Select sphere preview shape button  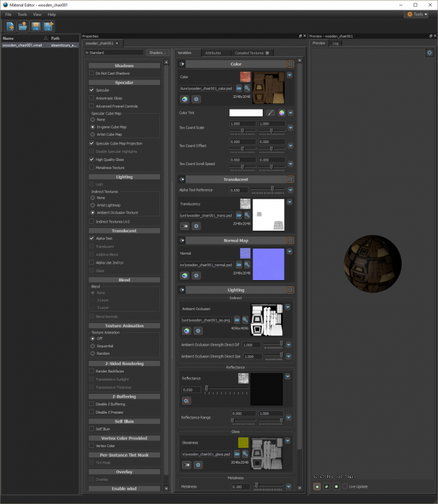tap(317, 487)
